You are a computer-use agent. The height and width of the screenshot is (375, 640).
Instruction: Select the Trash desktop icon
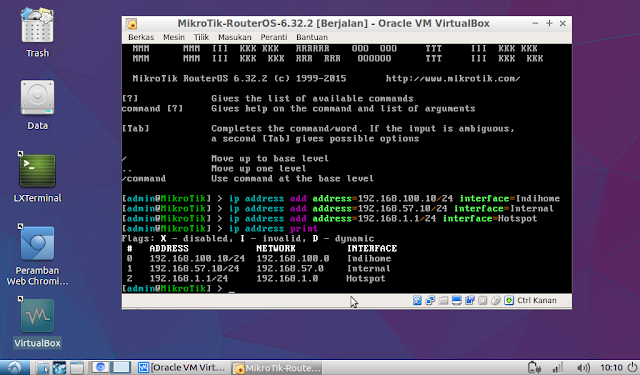point(37,33)
